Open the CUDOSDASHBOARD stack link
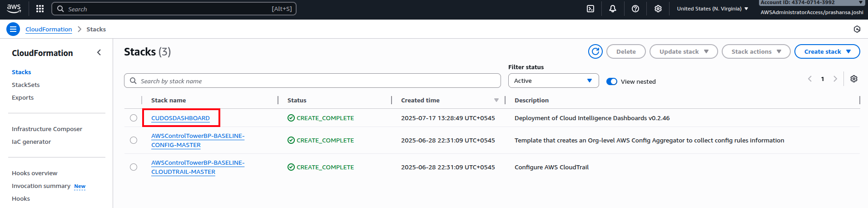The image size is (868, 208). [180, 118]
